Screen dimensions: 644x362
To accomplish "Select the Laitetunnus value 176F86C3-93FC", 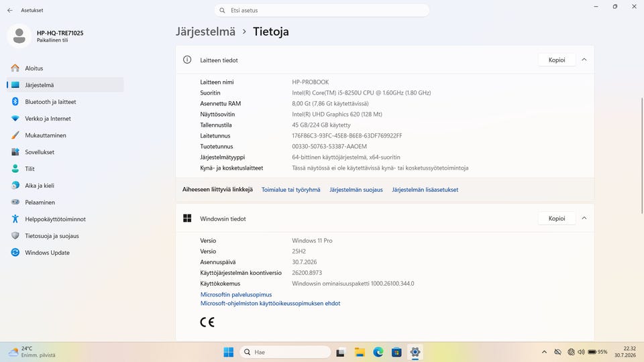I will point(347,136).
